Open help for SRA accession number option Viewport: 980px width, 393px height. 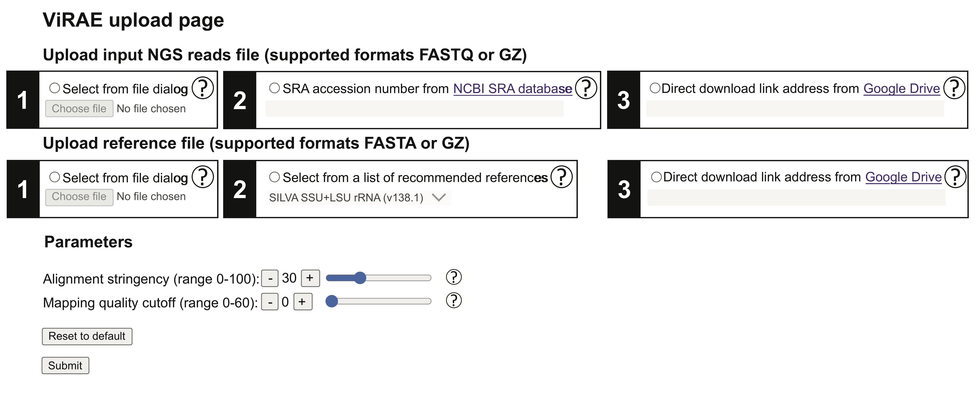[586, 88]
